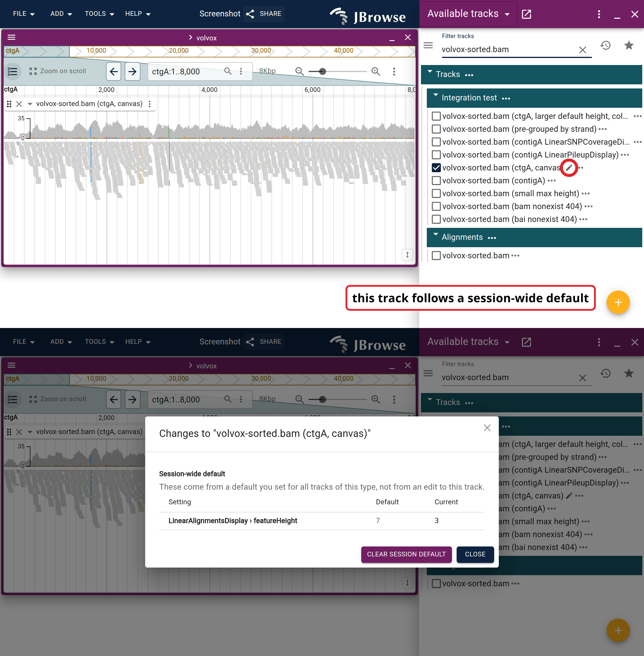Check volvox-sorted.bam under Alignments category
The width and height of the screenshot is (644, 656).
pos(436,255)
